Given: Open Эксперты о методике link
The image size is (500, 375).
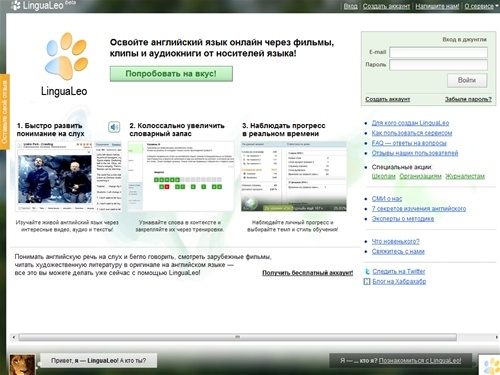Looking at the screenshot, I should (403, 219).
